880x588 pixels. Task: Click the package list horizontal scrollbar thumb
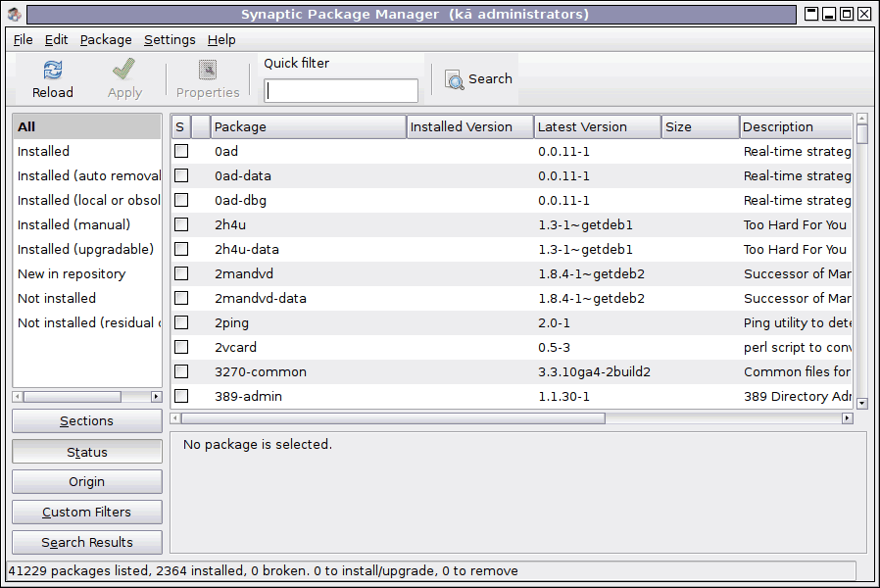point(393,418)
